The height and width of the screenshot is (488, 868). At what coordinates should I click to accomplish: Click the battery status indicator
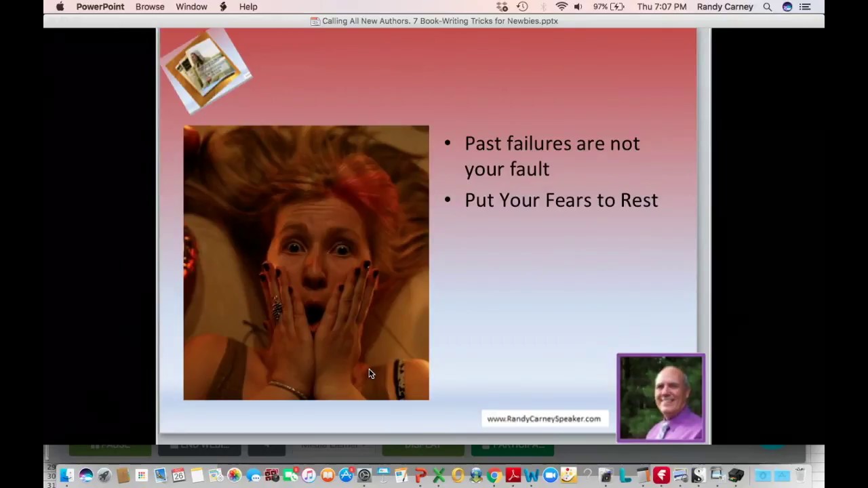pos(608,7)
